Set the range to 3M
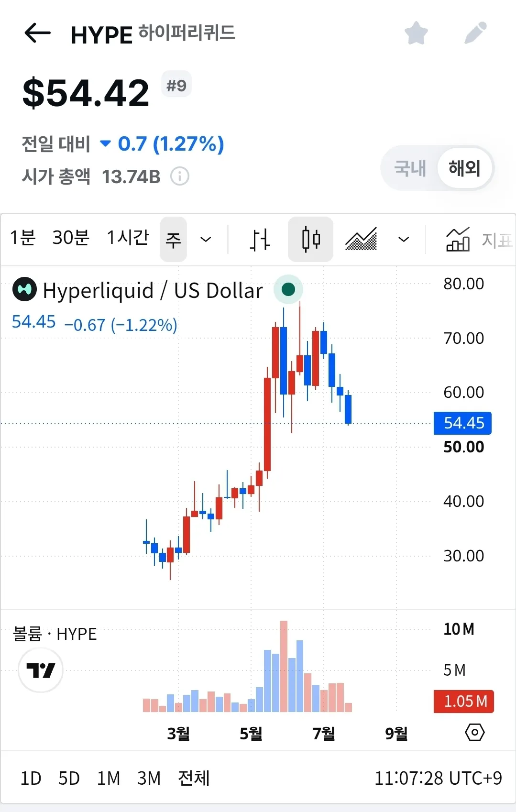Viewport: 516px width, 812px height. (149, 779)
